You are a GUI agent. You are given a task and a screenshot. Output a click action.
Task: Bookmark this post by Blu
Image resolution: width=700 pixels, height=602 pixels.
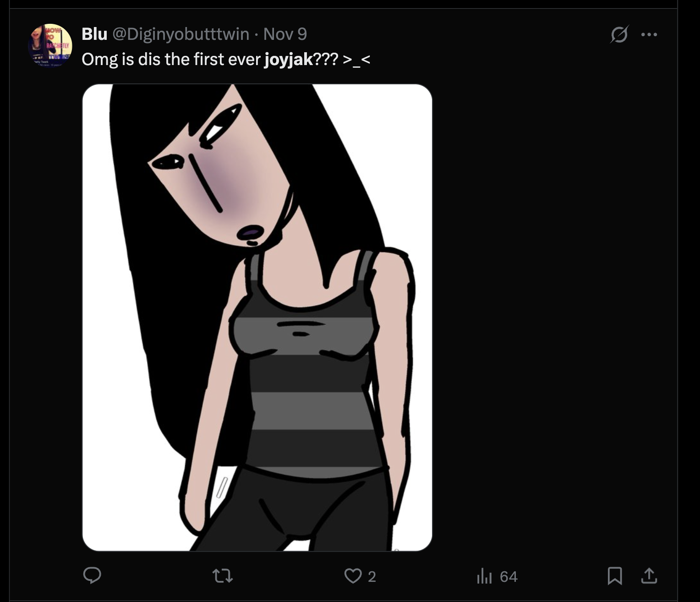point(614,576)
